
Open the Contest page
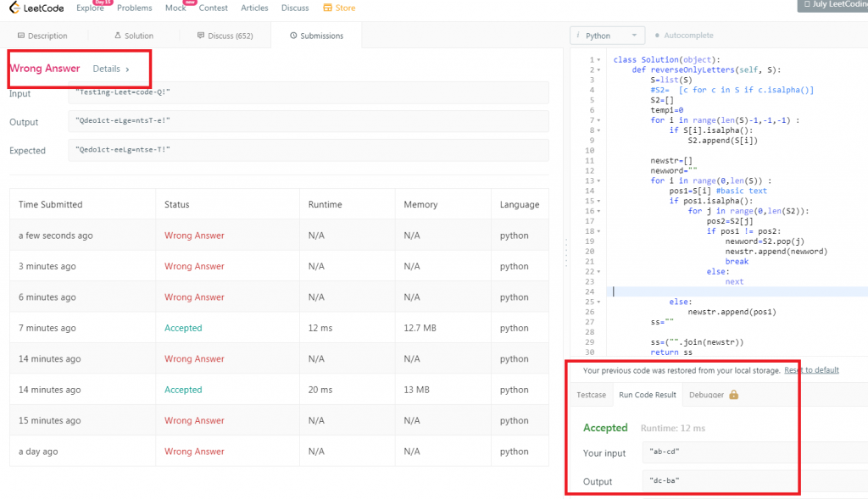213,8
